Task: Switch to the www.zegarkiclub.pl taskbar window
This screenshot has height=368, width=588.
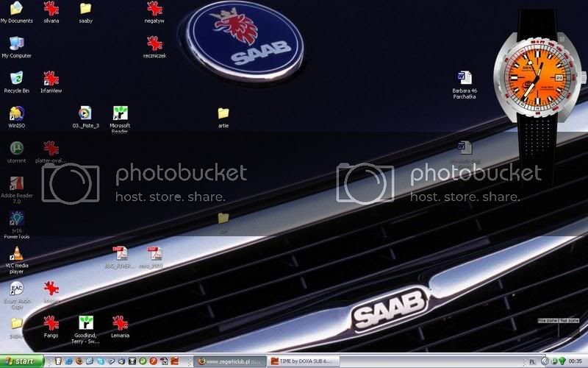Action: pyautogui.click(x=230, y=361)
